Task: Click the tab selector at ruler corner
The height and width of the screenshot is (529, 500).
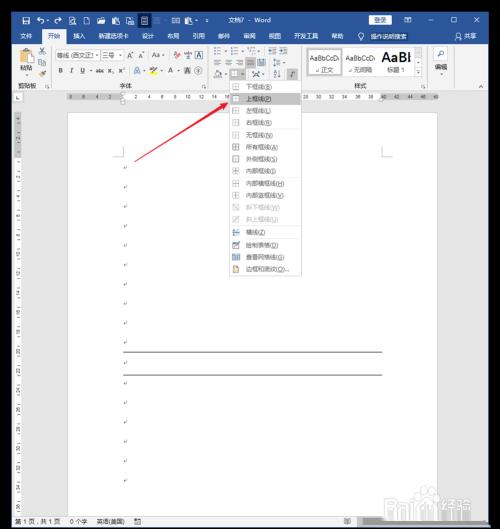Action: pyautogui.click(x=18, y=98)
